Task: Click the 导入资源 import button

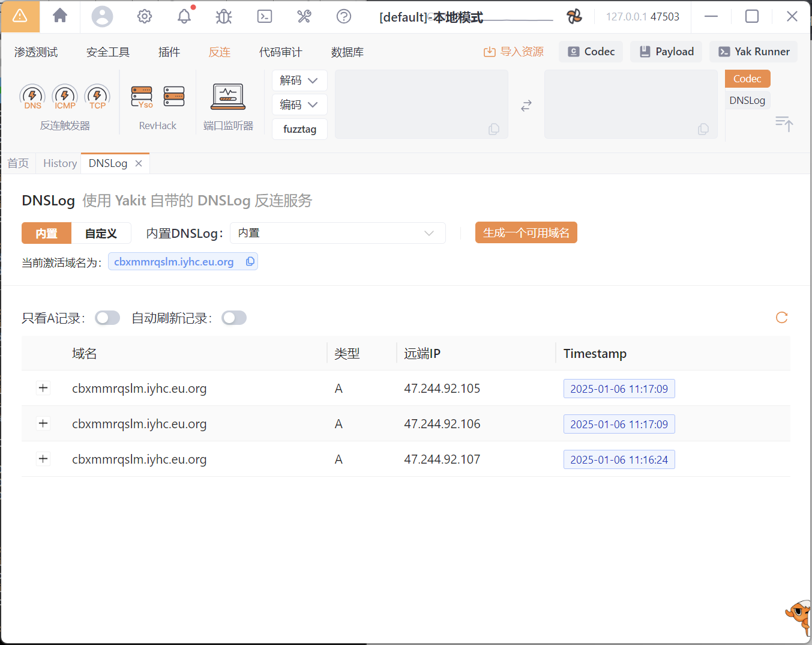Action: [x=514, y=52]
